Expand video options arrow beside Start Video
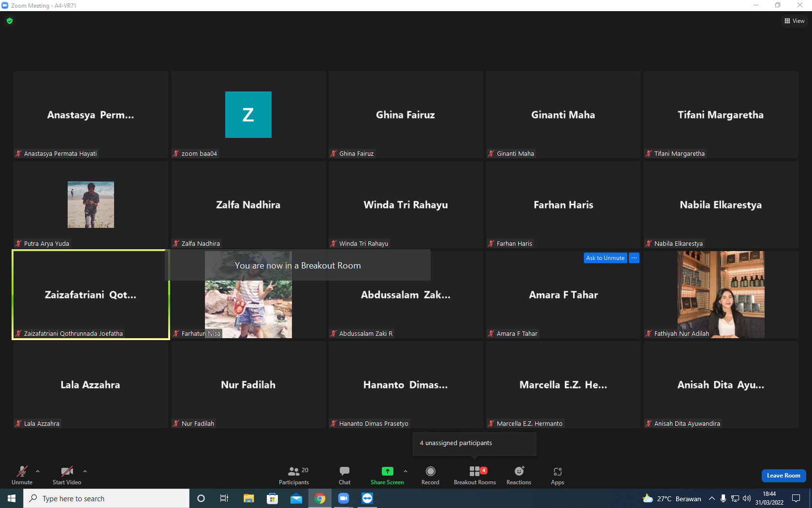Viewport: 812px width, 508px height. point(85,471)
